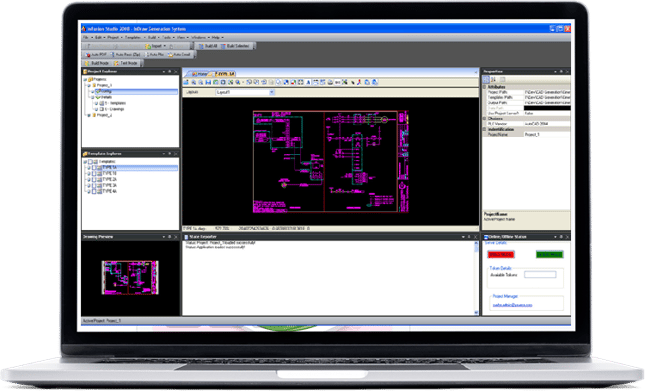Image resolution: width=645 pixels, height=391 pixels.
Task: Collapse the Projects root node
Action: (85, 79)
